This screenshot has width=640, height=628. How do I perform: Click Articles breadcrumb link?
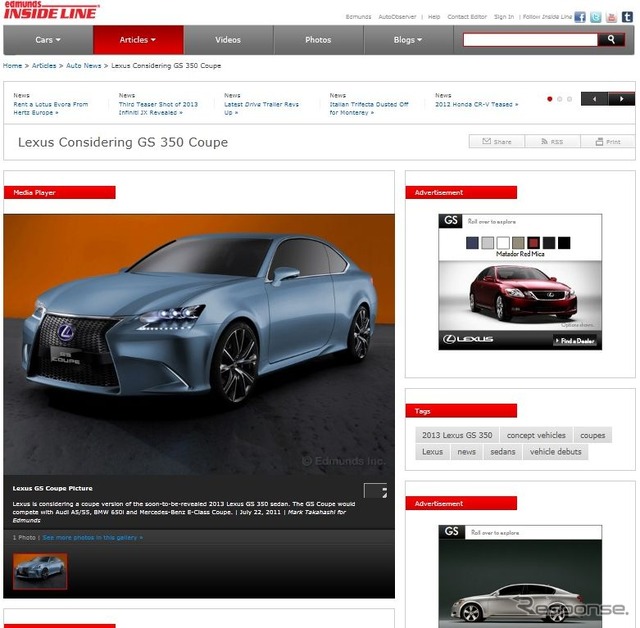tap(44, 65)
